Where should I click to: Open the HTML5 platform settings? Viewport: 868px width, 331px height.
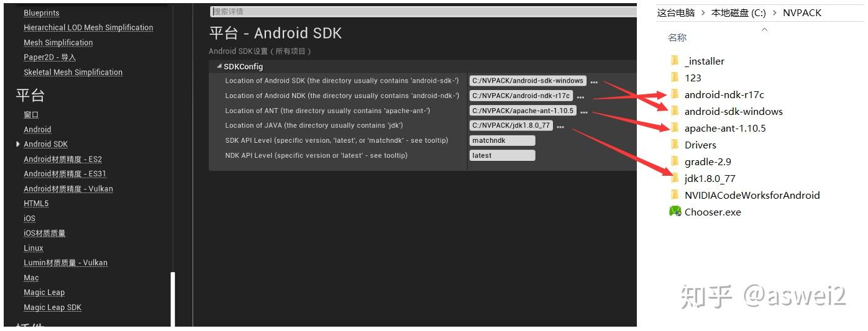coord(36,204)
